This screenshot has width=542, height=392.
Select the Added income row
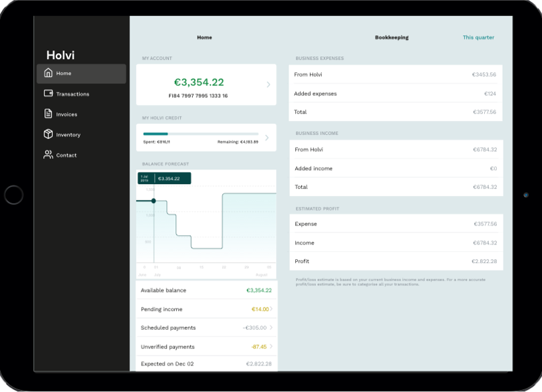(396, 168)
